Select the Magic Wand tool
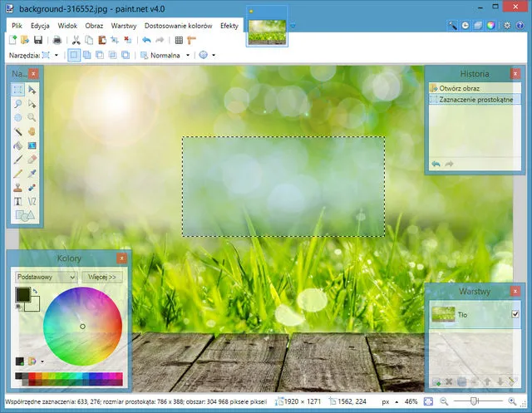The image size is (532, 413). coord(18,131)
